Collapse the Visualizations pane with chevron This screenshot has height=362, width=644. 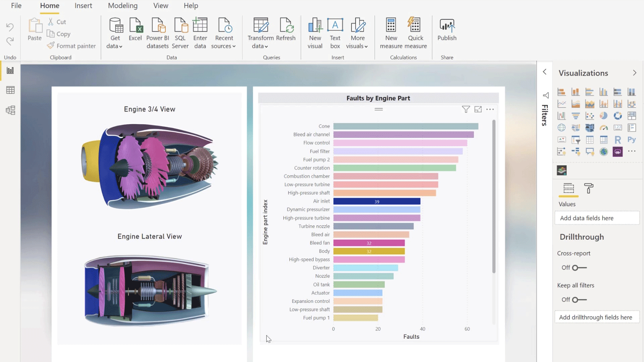634,73
